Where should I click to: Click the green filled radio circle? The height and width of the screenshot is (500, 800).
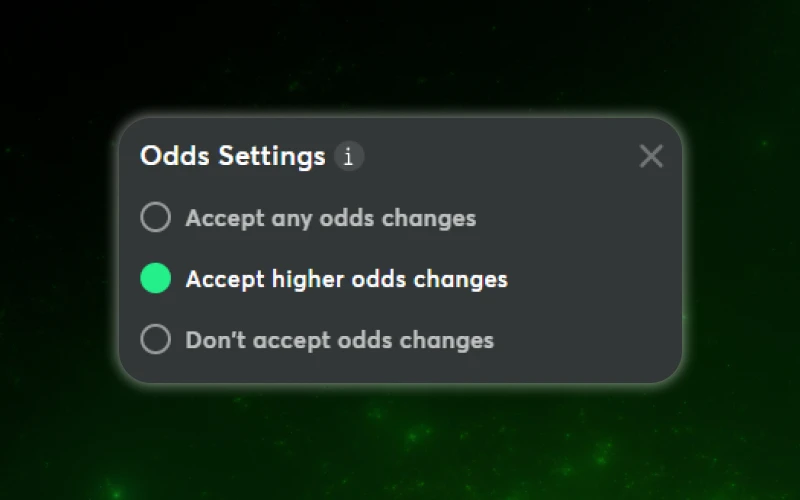pos(156,279)
